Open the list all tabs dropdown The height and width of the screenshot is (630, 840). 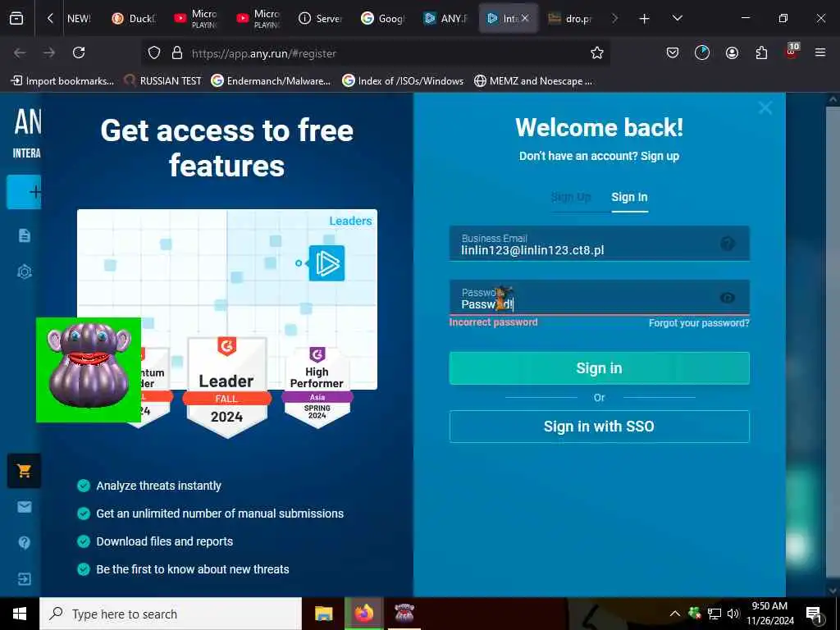(677, 18)
